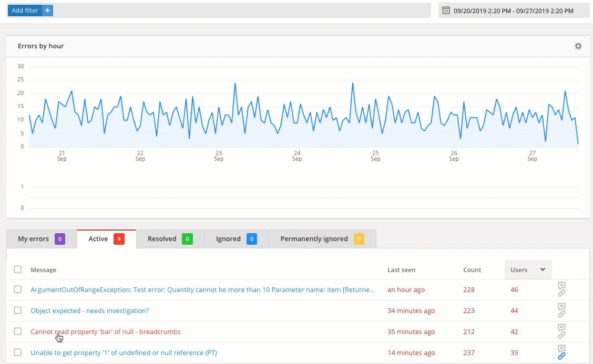Click the 'an hour ago' last seen value
Image resolution: width=593 pixels, height=364 pixels.
406,289
